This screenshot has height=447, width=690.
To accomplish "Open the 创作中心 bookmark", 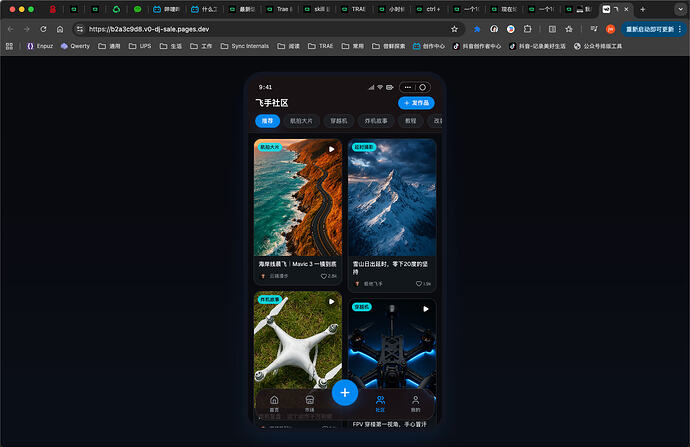I will 429,46.
